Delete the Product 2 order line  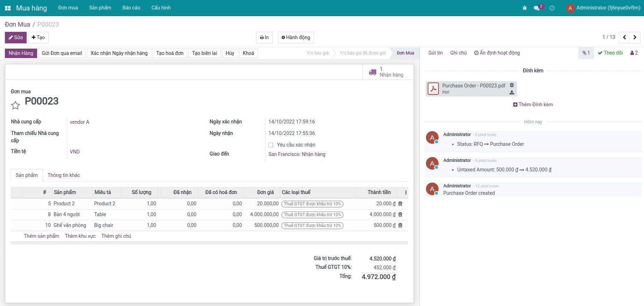pyautogui.click(x=400, y=204)
